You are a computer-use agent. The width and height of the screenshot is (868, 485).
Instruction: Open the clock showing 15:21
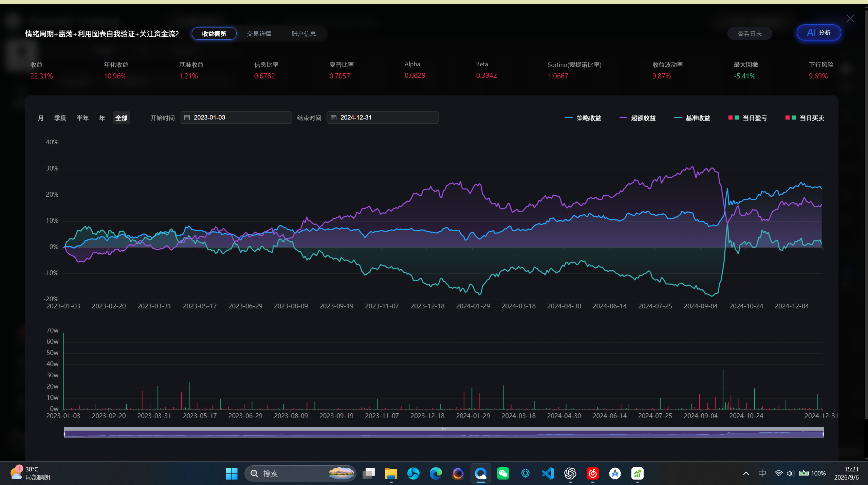(846, 473)
